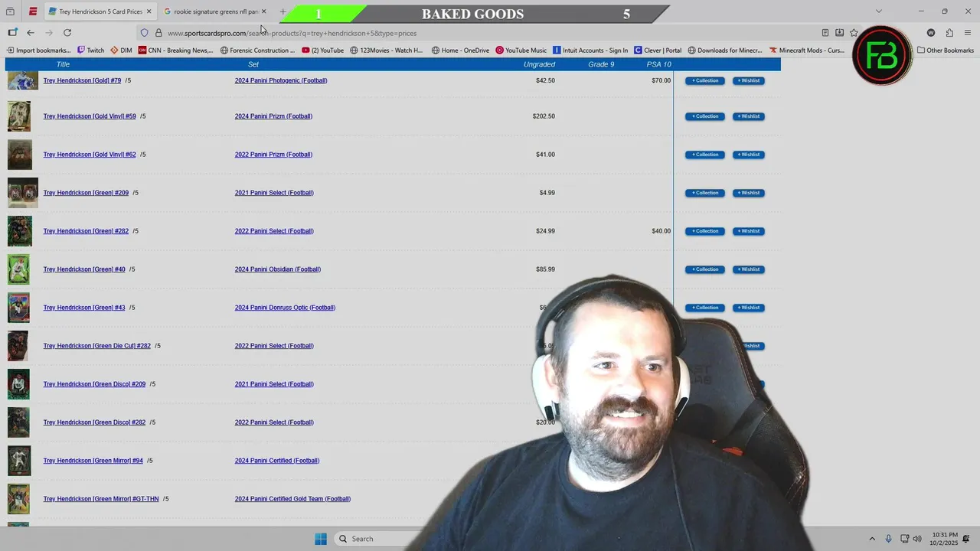Open Trey Hendrickson [Green Die Cut] #282 card
This screenshot has height=551, width=980.
click(96, 346)
